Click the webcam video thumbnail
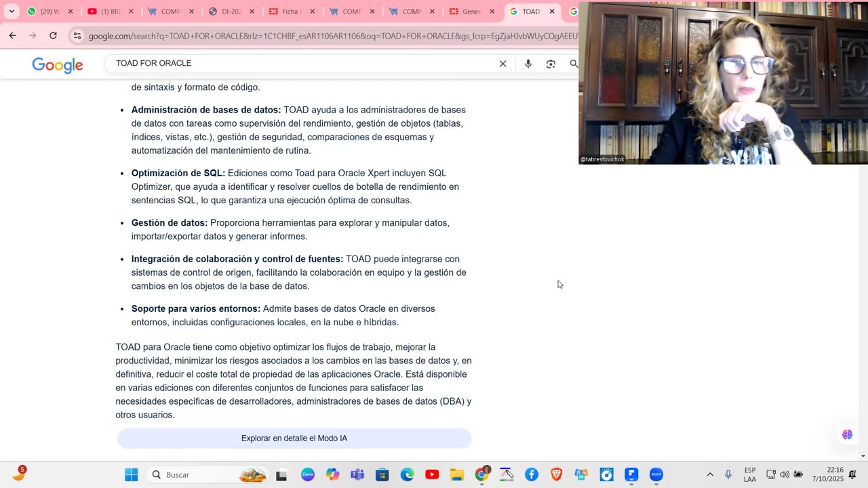868x488 pixels. [x=723, y=83]
